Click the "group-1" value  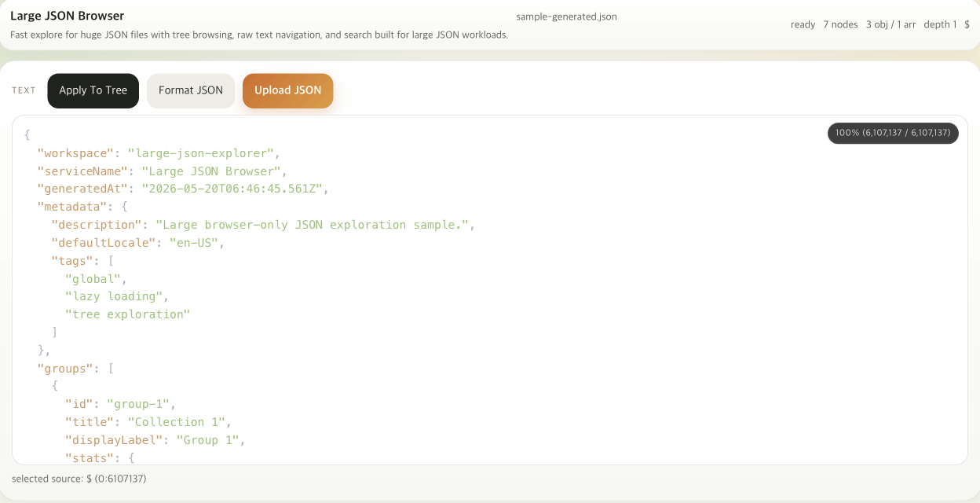tap(138, 404)
